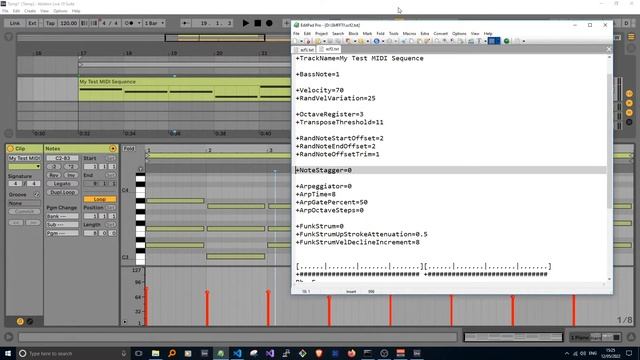Start playback with Ableton Play button

245,23
